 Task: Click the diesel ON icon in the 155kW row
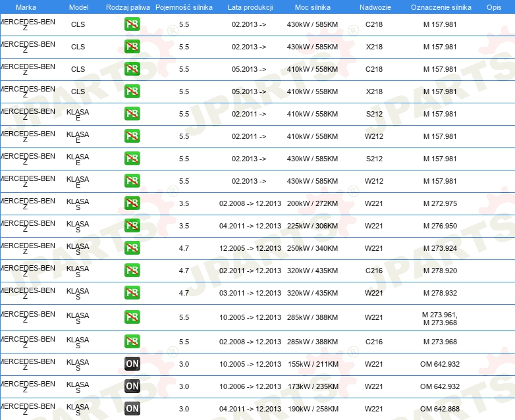pyautogui.click(x=132, y=364)
